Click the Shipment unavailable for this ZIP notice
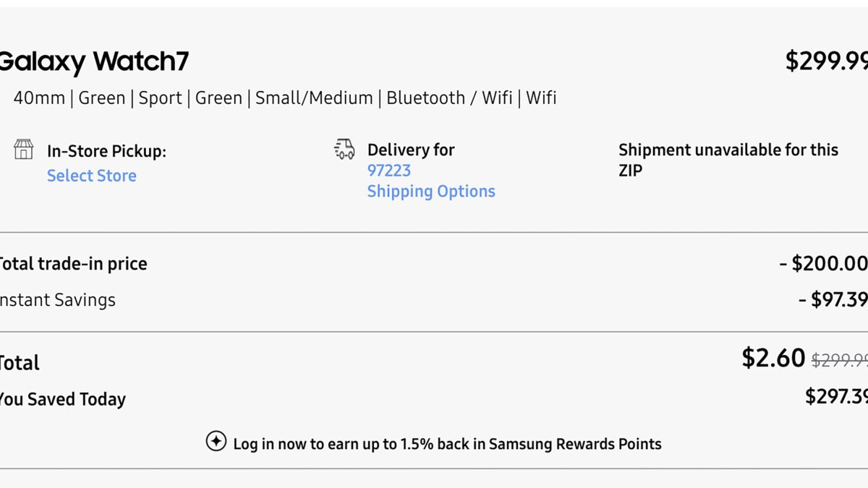 pyautogui.click(x=728, y=160)
